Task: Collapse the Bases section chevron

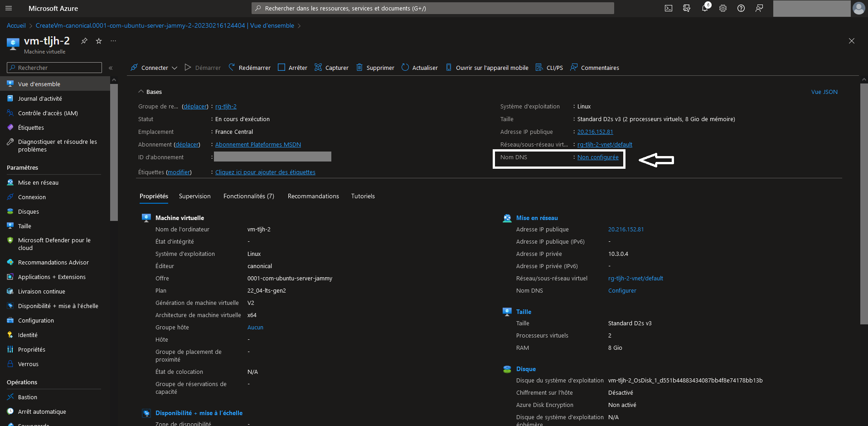Action: point(141,92)
